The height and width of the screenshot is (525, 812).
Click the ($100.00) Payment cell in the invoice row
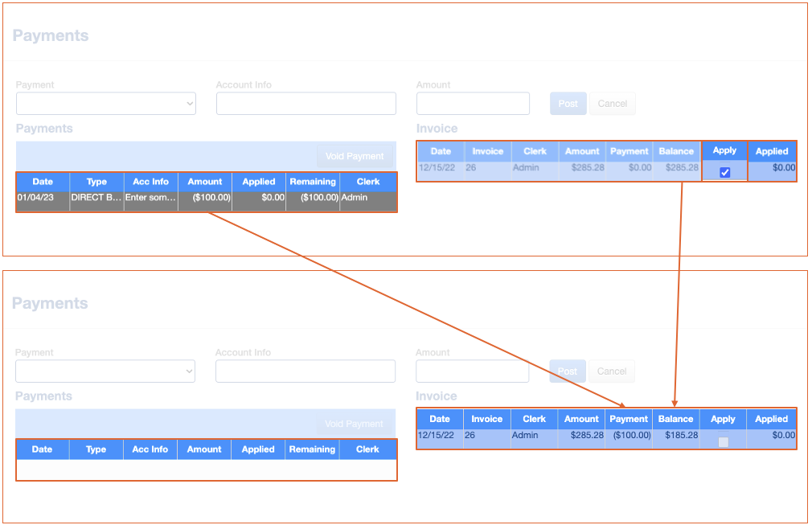[x=630, y=436]
